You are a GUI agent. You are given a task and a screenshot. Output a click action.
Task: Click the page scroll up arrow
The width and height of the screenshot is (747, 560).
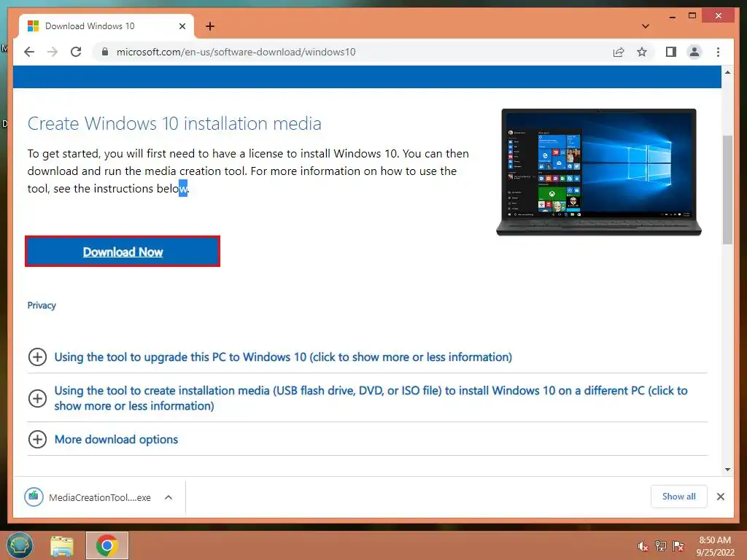pyautogui.click(x=727, y=72)
